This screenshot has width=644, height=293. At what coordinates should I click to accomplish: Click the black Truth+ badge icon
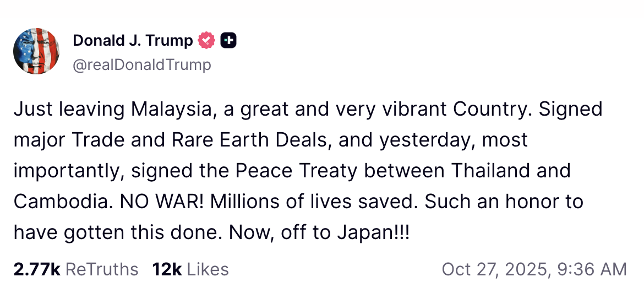coord(228,40)
